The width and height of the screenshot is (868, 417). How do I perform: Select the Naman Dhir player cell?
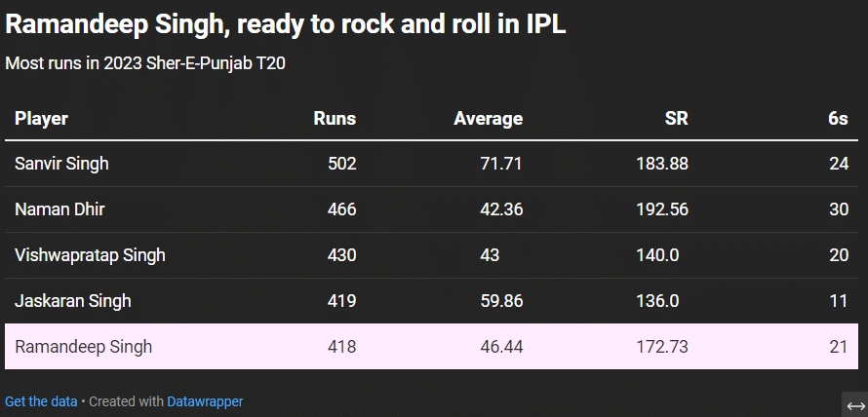(x=59, y=209)
